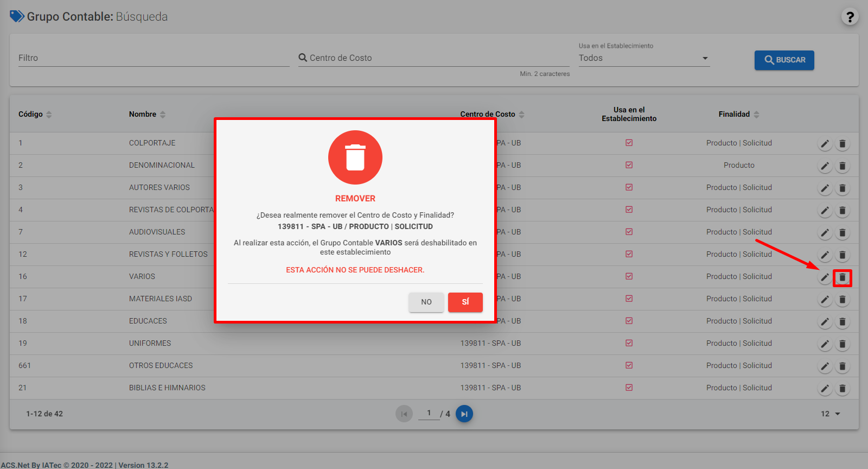Screen dimensions: 868x469
Task: Edit the DENOMINACIONAL row
Action: pos(825,166)
